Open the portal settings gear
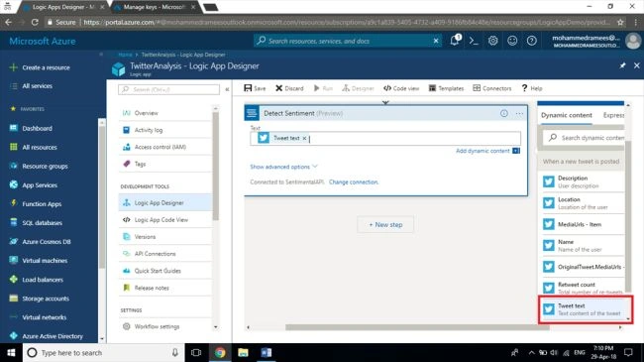This screenshot has height=362, width=644. click(492, 41)
